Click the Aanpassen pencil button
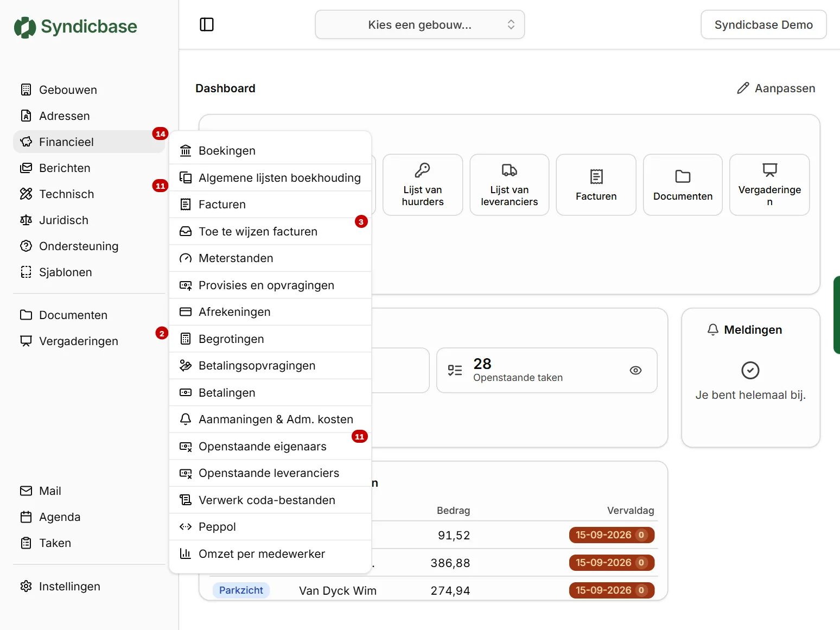This screenshot has height=630, width=840. [x=776, y=88]
